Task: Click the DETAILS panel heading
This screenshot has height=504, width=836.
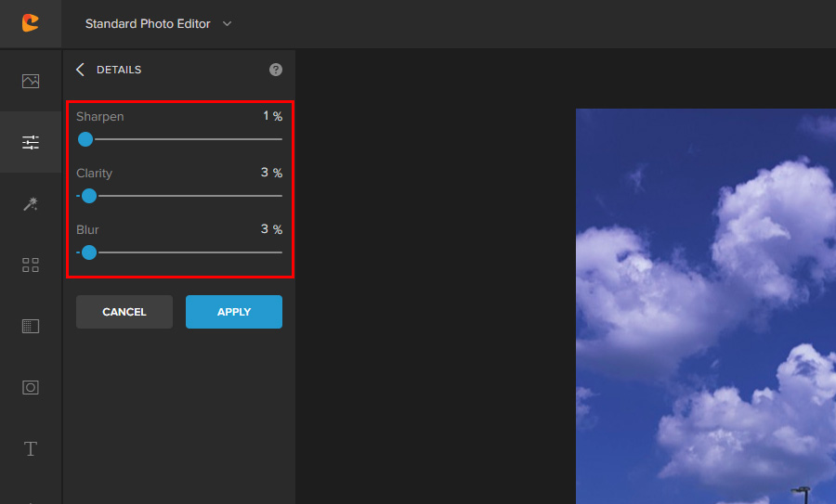Action: [x=119, y=70]
